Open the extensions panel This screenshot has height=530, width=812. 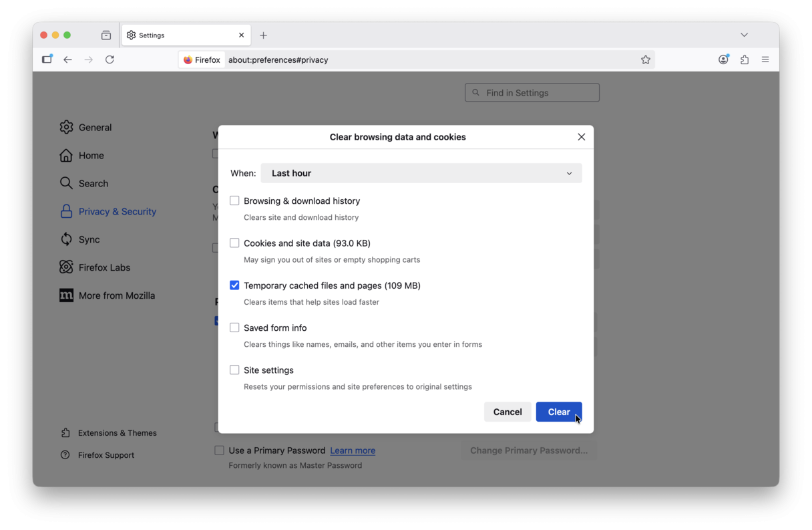point(744,59)
